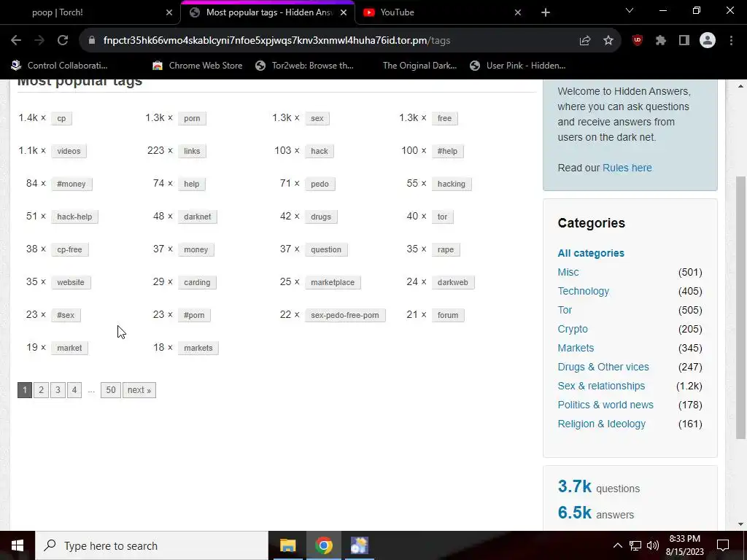Open the Misc category
747x560 pixels.
pos(568,272)
